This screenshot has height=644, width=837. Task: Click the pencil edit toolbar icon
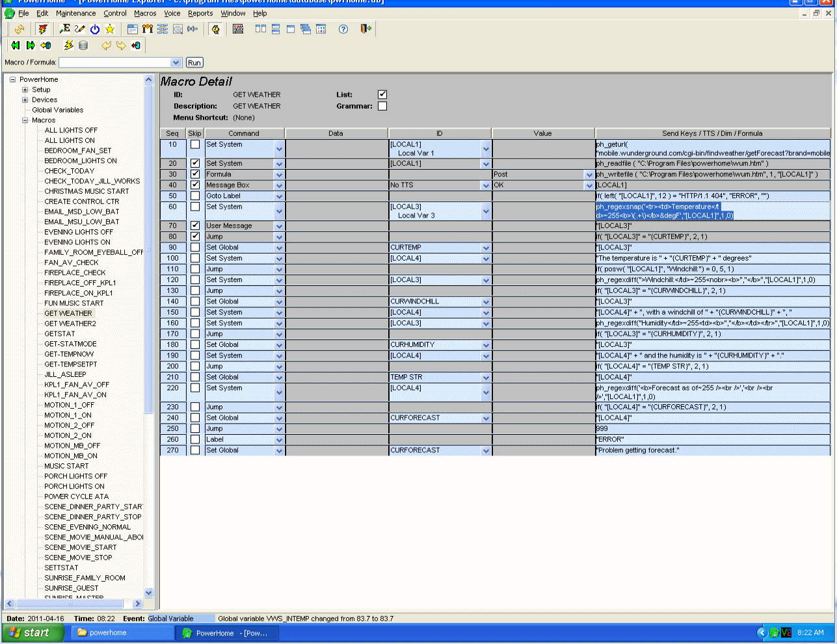79,29
